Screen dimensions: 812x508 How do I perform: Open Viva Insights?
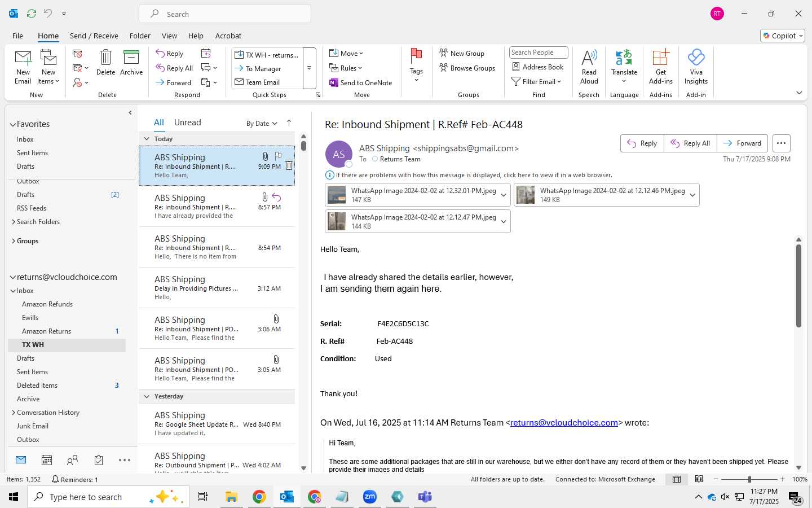[696, 67]
